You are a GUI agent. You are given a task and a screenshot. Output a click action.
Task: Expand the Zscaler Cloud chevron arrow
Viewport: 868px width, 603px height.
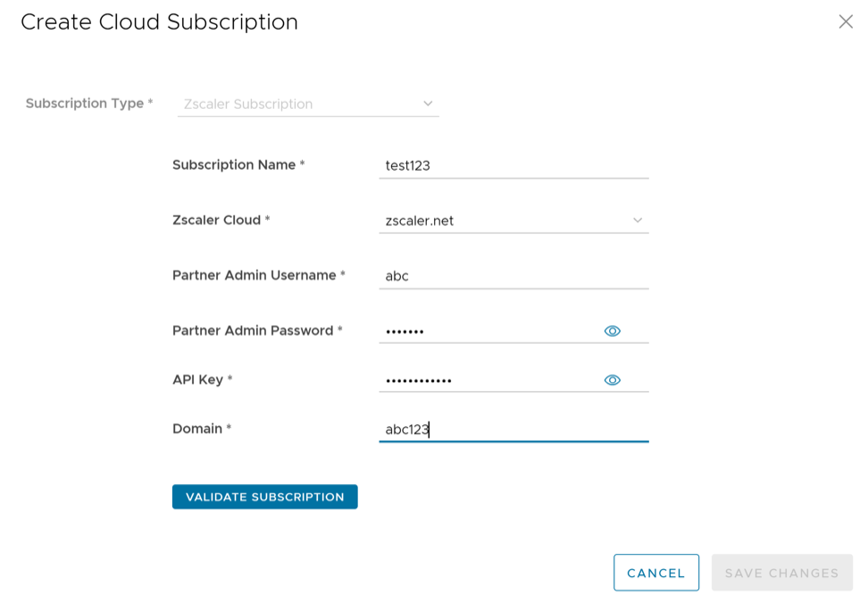638,220
